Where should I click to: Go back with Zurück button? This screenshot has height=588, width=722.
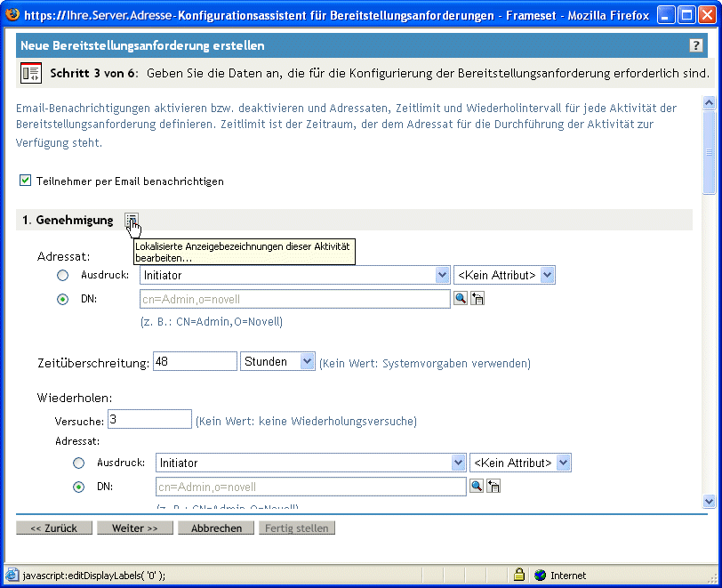pyautogui.click(x=54, y=528)
